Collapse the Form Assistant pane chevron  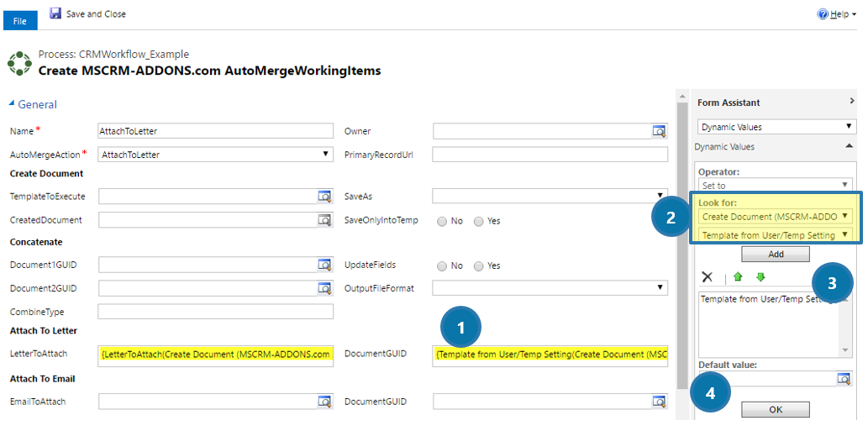click(851, 102)
